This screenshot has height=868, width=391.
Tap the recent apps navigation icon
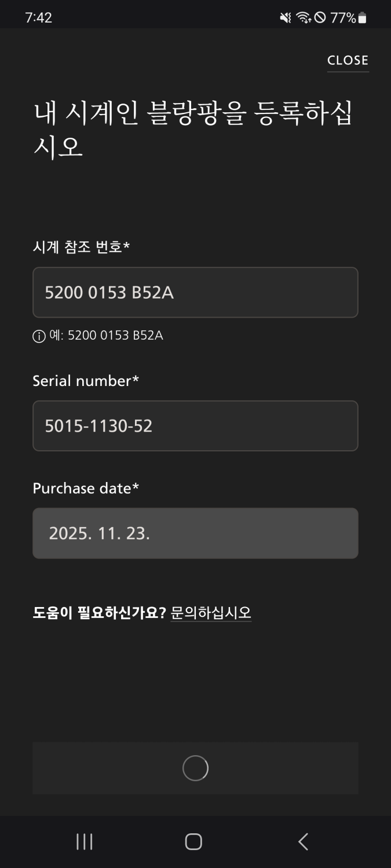(x=85, y=841)
